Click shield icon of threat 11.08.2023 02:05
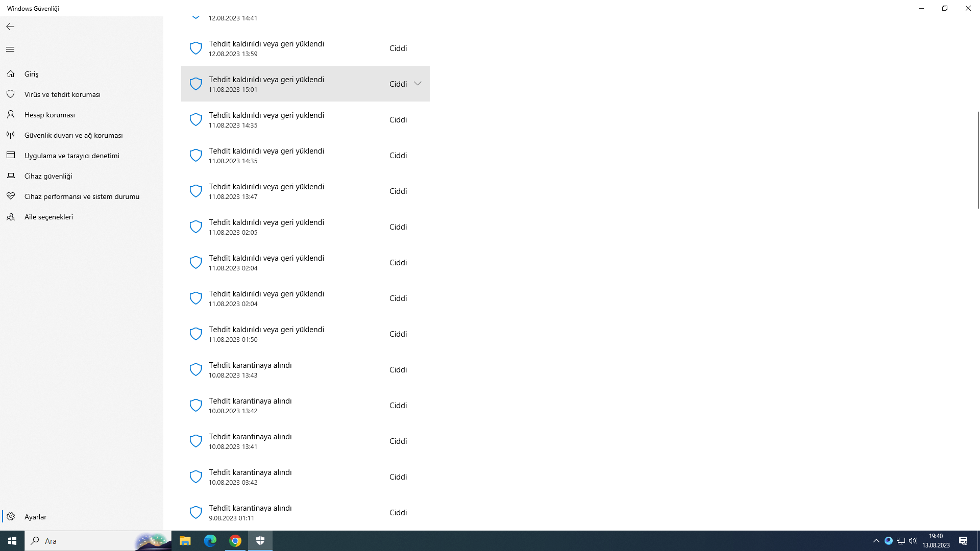The image size is (980, 551). pos(196,227)
